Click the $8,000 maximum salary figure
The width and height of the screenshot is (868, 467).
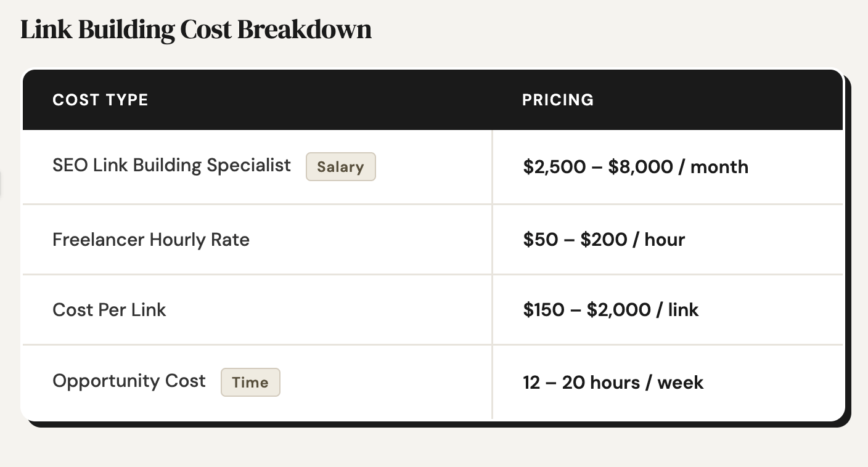pyautogui.click(x=640, y=167)
